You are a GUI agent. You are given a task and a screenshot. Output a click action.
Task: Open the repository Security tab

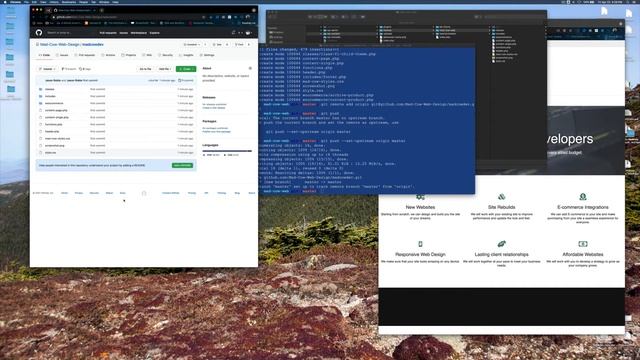tap(166, 55)
